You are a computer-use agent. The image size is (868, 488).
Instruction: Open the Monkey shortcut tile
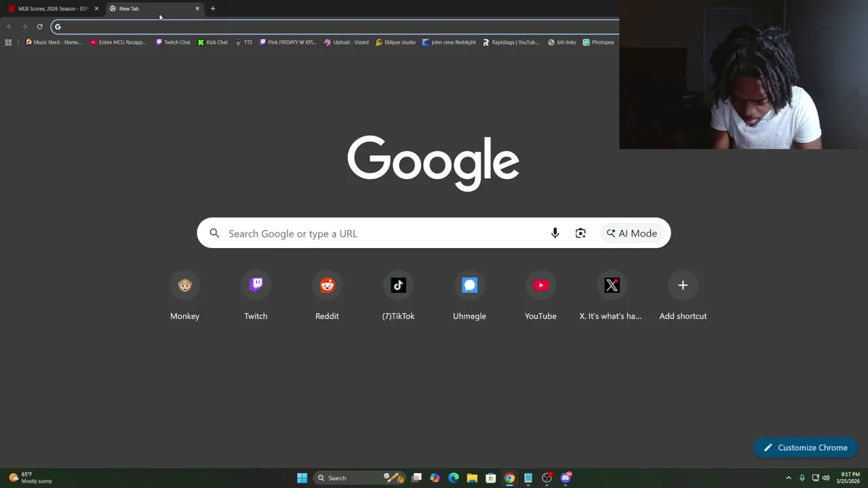(184, 297)
